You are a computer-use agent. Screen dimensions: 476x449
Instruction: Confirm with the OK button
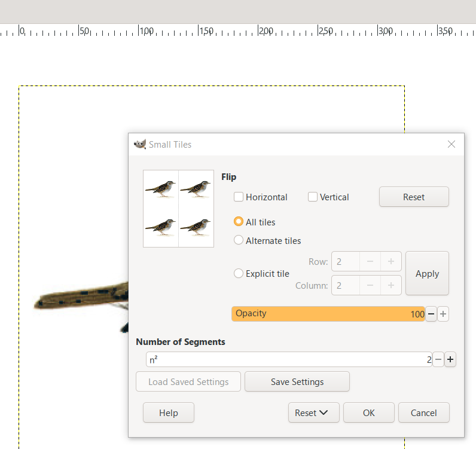[369, 413]
